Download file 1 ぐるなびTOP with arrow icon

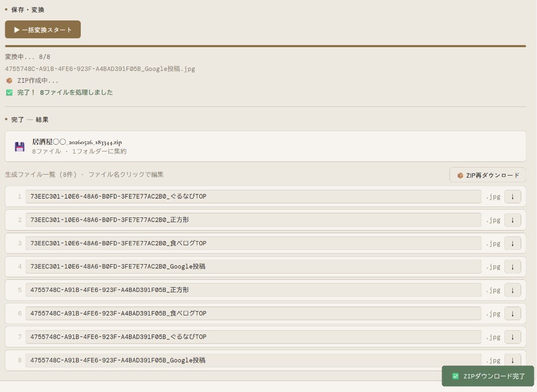coord(512,197)
